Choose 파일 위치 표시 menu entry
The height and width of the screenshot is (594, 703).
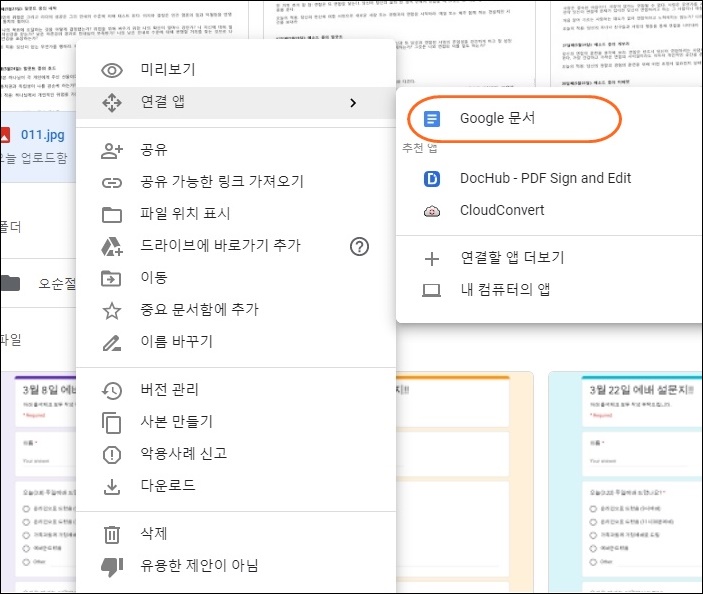click(x=236, y=215)
